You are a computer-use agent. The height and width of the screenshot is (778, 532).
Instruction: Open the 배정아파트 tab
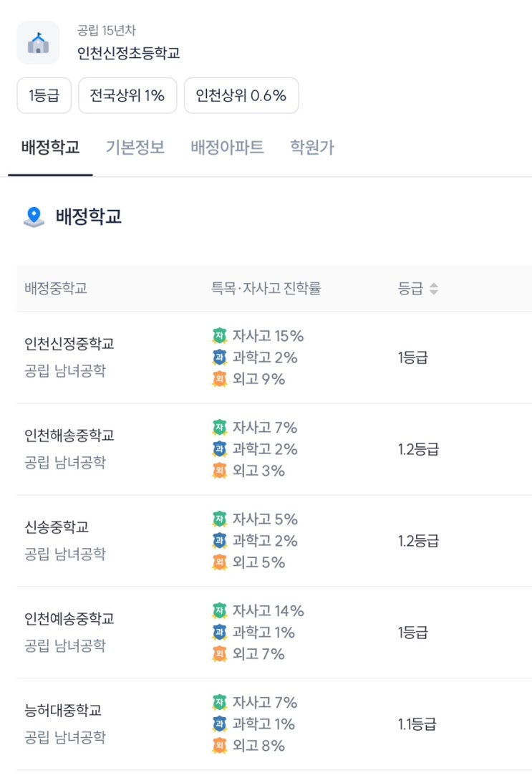[227, 148]
